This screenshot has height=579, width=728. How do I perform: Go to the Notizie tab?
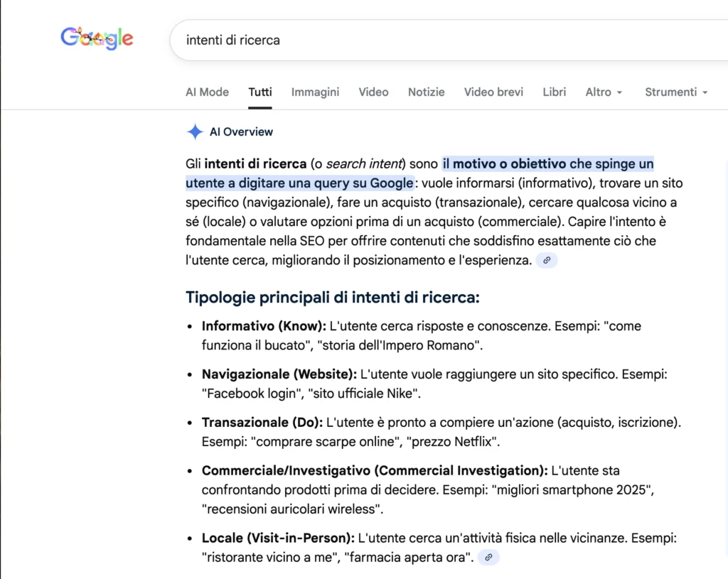click(x=426, y=92)
